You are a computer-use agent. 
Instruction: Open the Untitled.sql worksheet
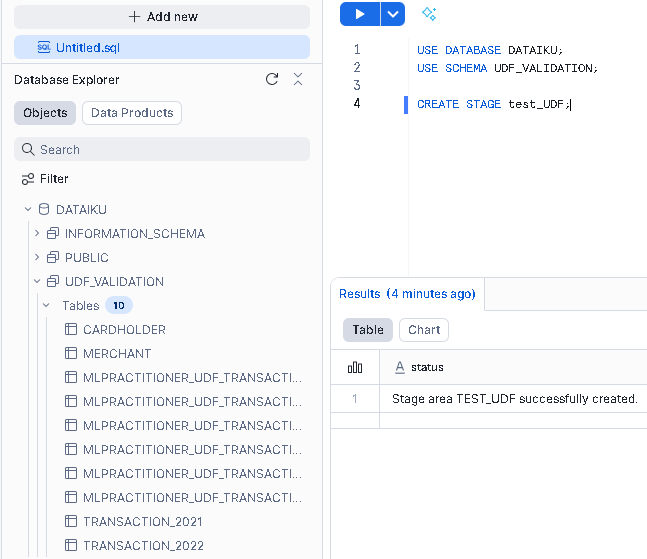(x=88, y=47)
